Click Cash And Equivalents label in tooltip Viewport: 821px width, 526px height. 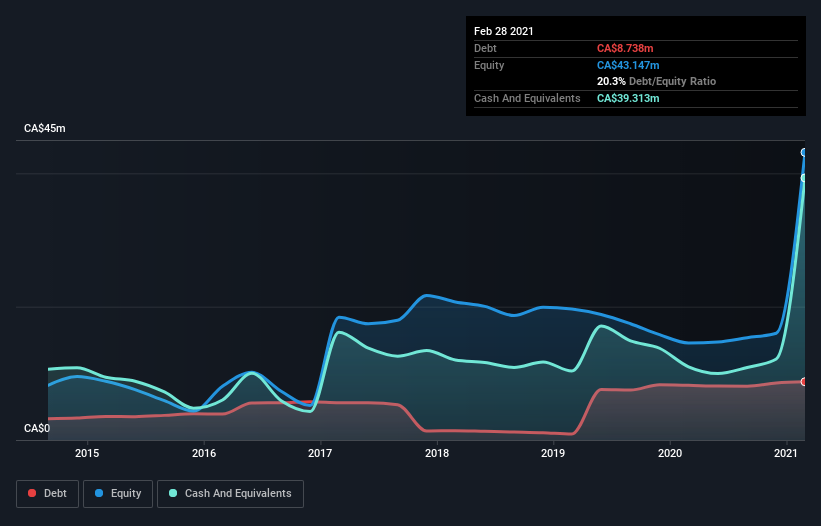click(x=527, y=98)
